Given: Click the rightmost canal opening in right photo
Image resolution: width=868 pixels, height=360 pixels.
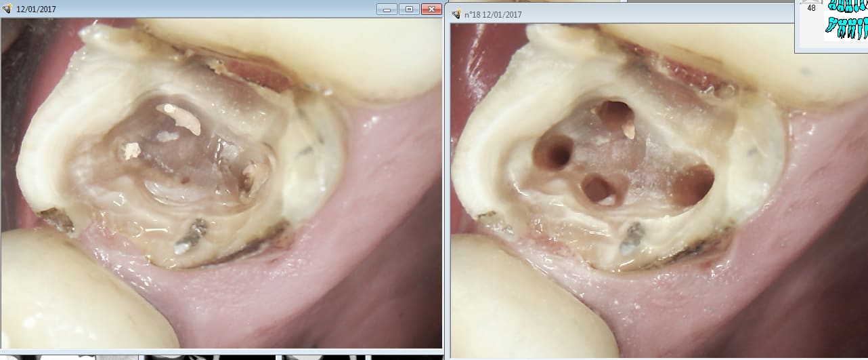Looking at the screenshot, I should point(694,184).
